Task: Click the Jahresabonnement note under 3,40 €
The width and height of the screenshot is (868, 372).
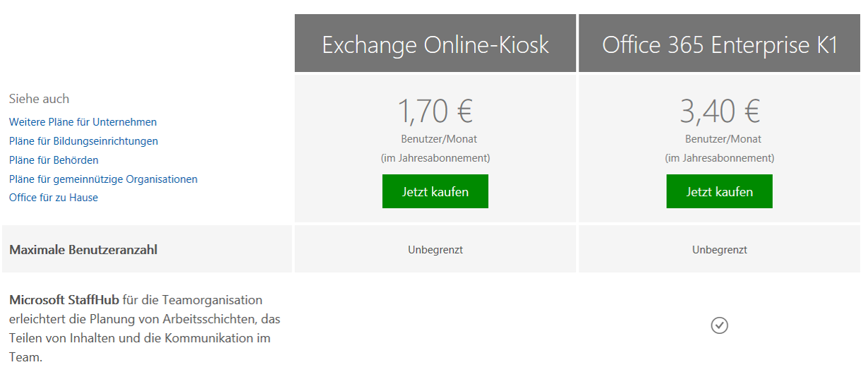Action: [719, 158]
